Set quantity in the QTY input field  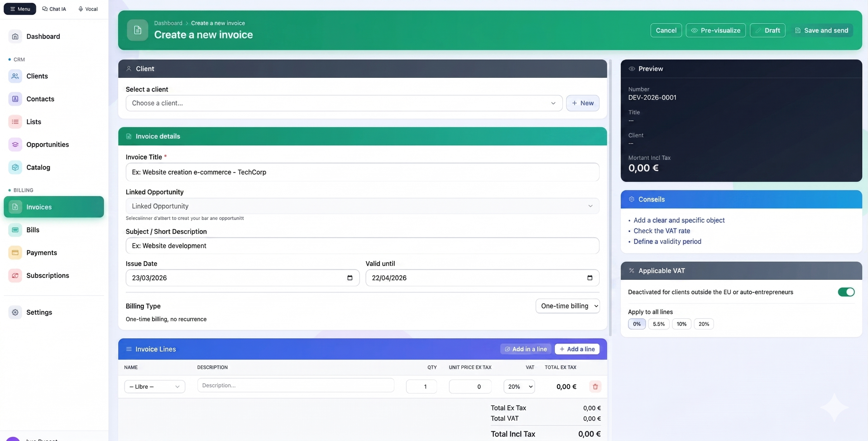click(x=421, y=386)
